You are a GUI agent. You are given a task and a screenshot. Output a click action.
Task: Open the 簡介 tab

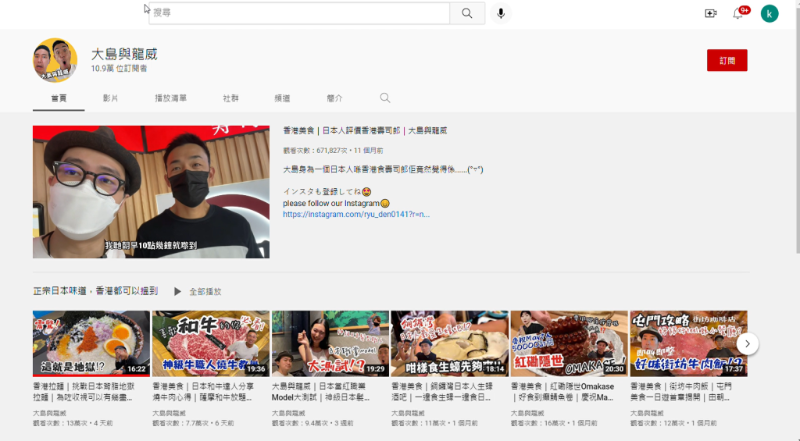(x=334, y=98)
